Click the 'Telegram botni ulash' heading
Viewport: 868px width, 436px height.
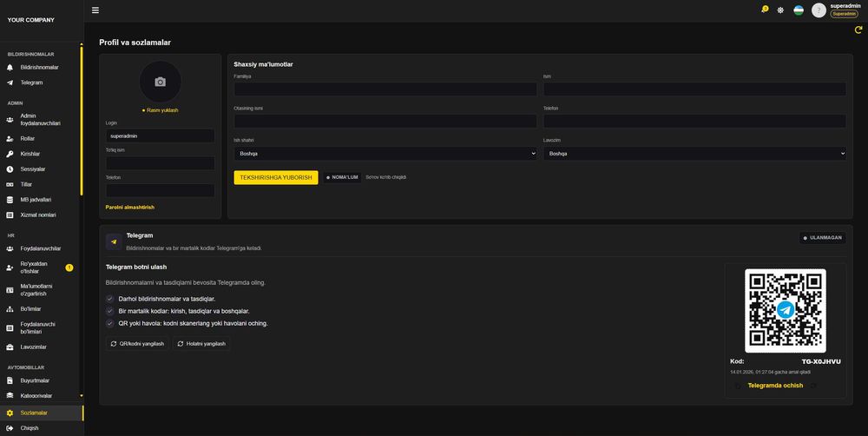[136, 267]
